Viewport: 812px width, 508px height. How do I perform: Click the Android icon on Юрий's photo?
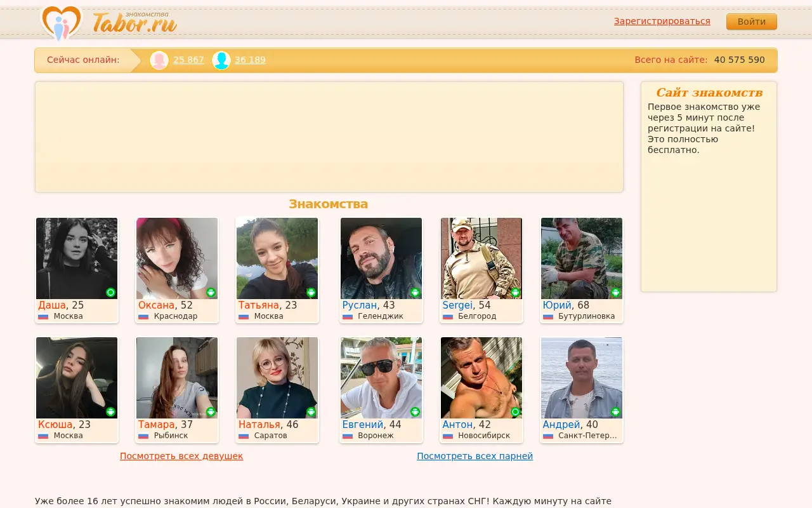point(615,292)
